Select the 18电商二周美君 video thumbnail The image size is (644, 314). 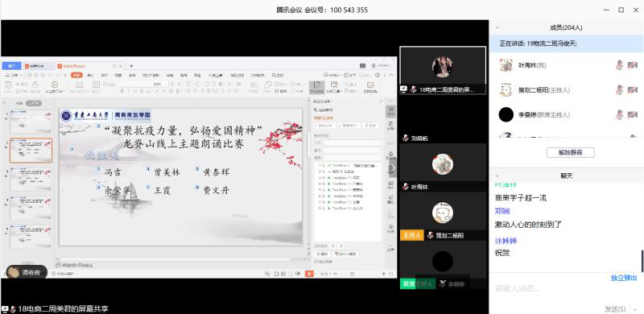click(443, 70)
